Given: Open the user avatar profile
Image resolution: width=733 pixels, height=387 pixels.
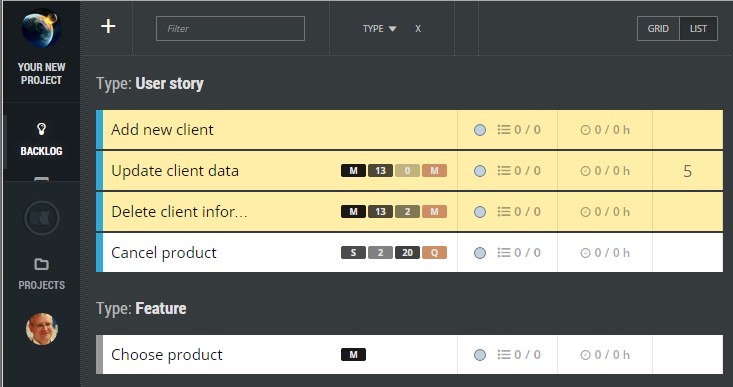Looking at the screenshot, I should pyautogui.click(x=42, y=329).
